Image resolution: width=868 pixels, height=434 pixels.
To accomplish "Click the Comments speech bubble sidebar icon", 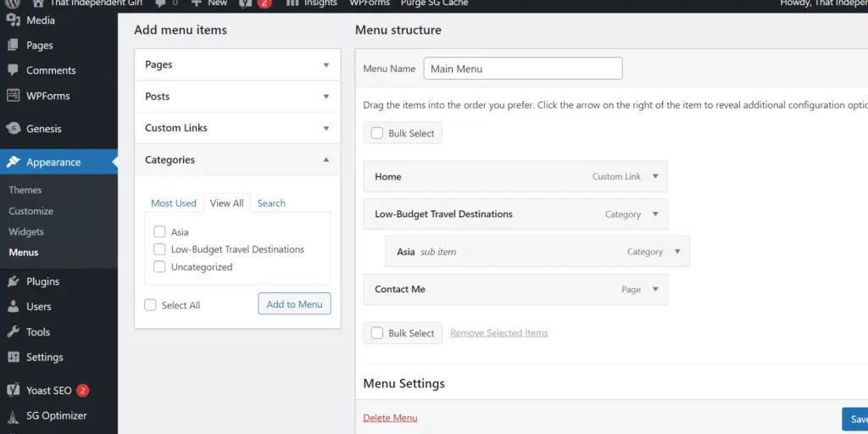I will [x=14, y=70].
